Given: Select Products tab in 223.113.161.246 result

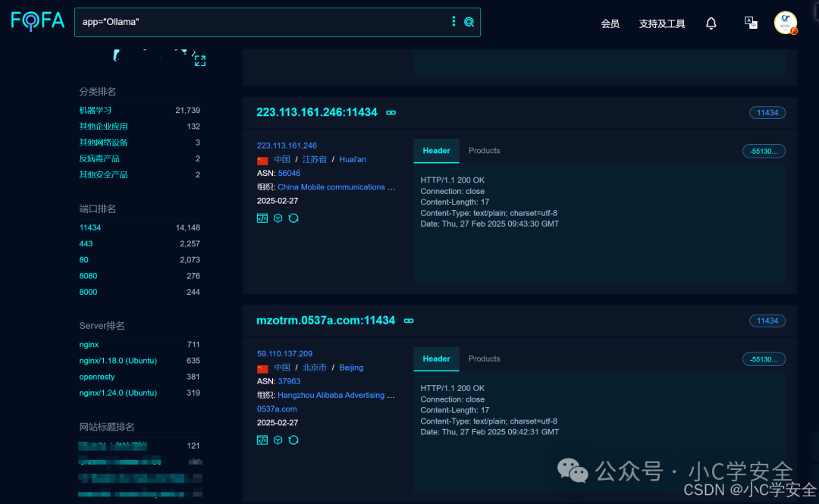Looking at the screenshot, I should click(484, 151).
